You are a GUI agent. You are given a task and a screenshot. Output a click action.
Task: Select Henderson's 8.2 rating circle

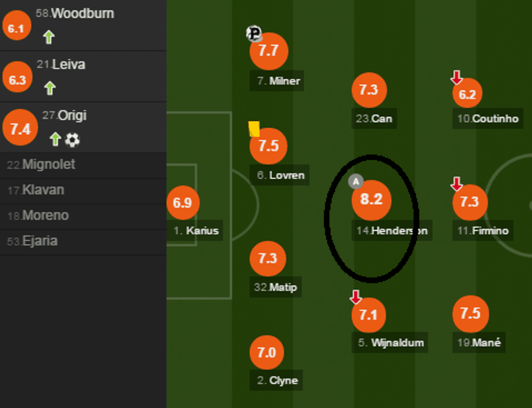pos(371,199)
